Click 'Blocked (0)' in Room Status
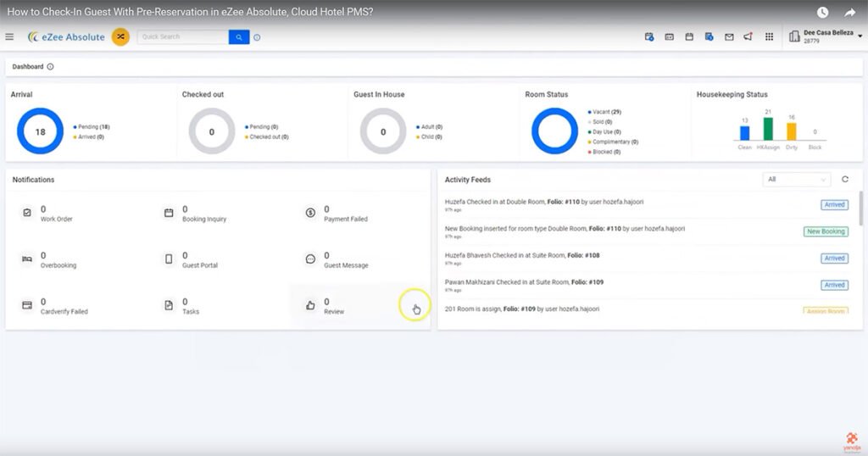 pos(606,152)
